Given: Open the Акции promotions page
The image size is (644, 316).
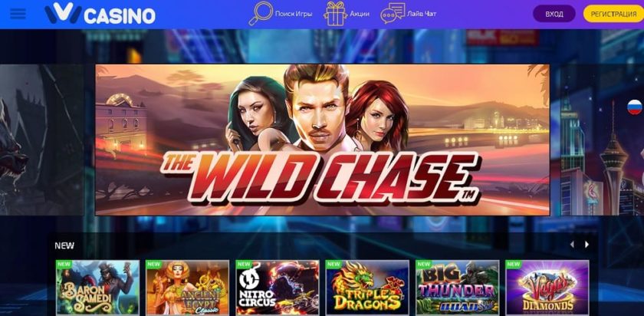Looking at the screenshot, I should coord(360,14).
